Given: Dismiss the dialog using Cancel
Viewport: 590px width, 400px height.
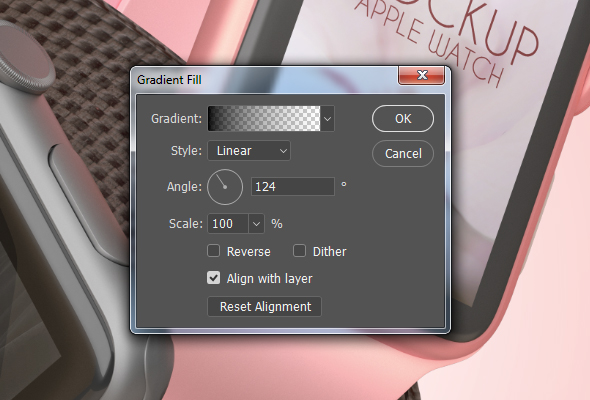Looking at the screenshot, I should click(403, 154).
